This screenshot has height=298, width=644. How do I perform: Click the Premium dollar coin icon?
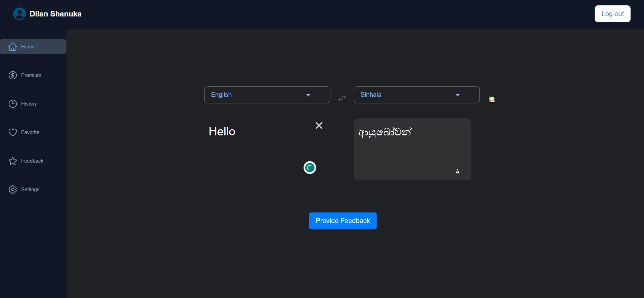tap(13, 75)
